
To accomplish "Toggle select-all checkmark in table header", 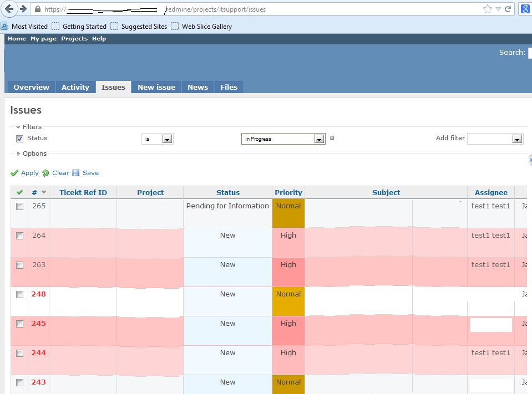I will coord(19,192).
